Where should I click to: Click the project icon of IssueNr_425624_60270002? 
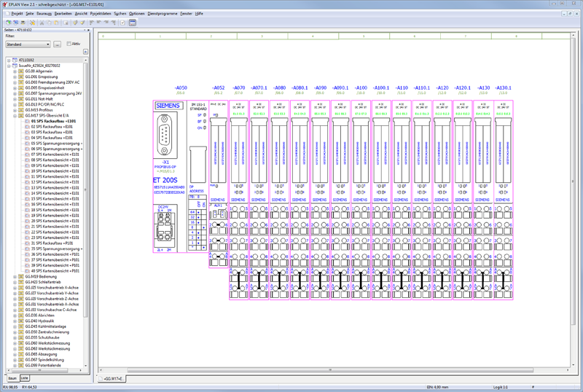(15, 66)
